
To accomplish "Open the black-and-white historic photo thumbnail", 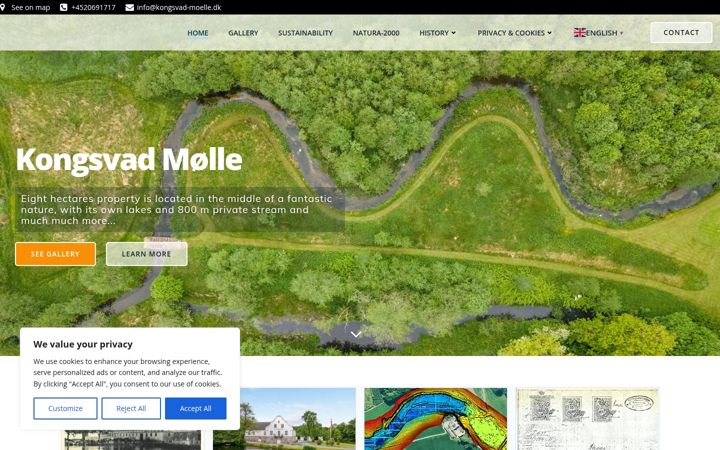I will coord(133,440).
